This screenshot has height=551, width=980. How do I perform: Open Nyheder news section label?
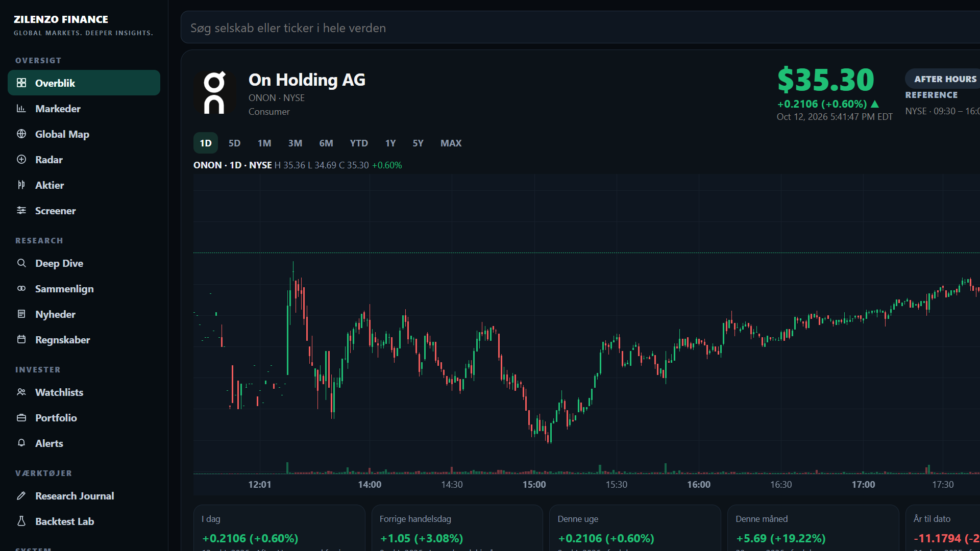point(55,314)
